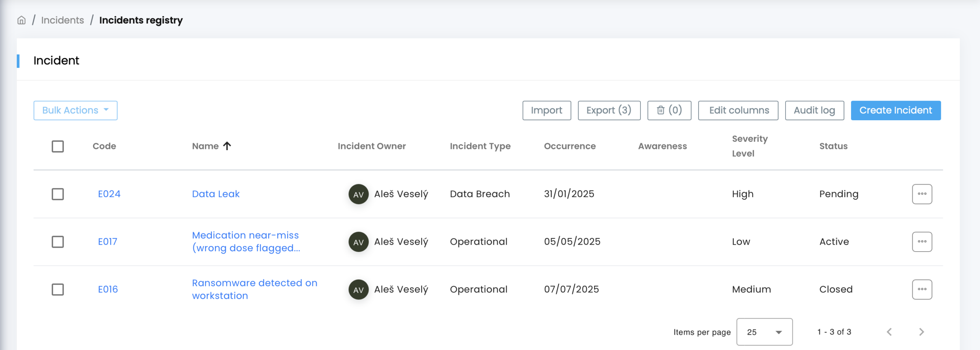This screenshot has width=980, height=350.
Task: Navigate to Incidents breadcrumb
Action: click(62, 20)
